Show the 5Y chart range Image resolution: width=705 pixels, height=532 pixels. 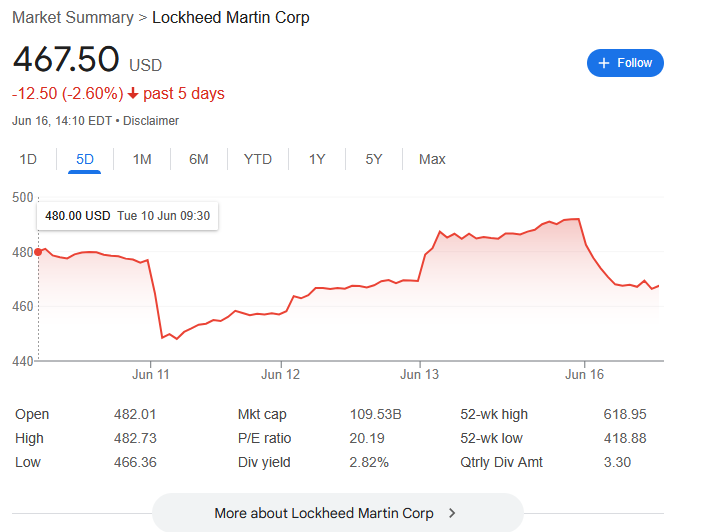374,159
